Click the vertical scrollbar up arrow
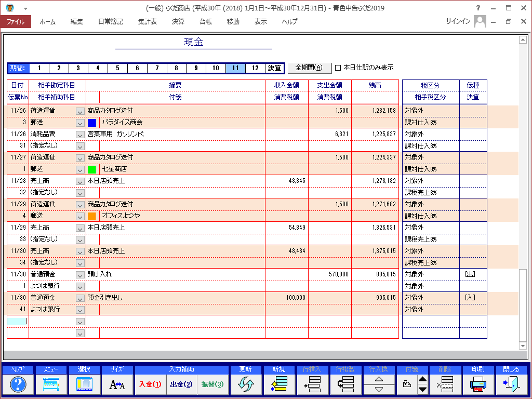This screenshot has width=532, height=399. pos(523,40)
